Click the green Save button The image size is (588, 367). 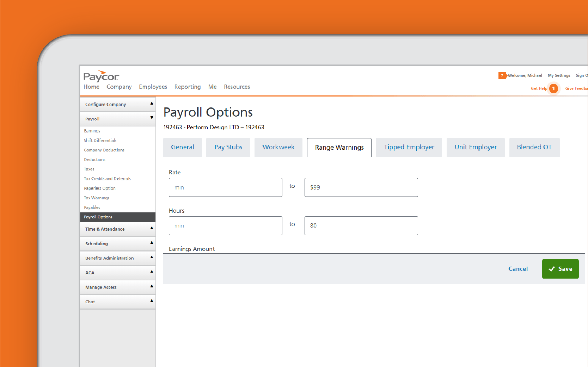[x=561, y=269]
